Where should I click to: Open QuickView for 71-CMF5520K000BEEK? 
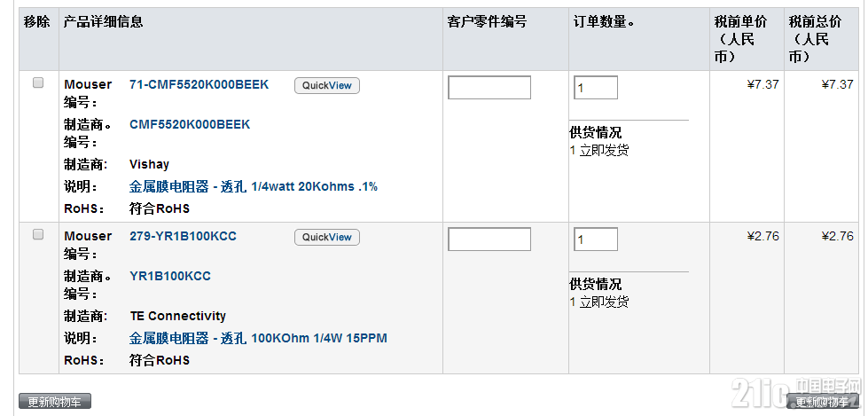pyautogui.click(x=326, y=85)
